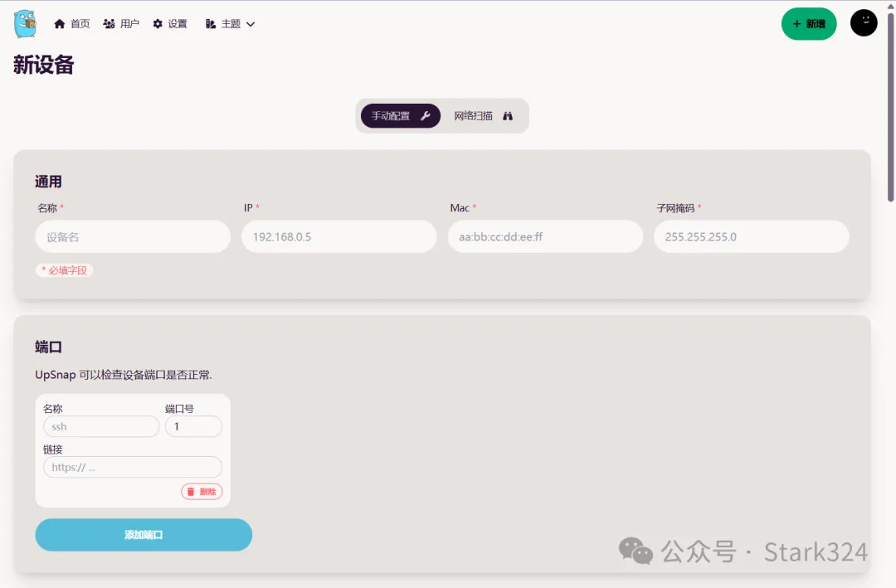Delete the port with 删除 button
This screenshot has height=588, width=896.
pyautogui.click(x=202, y=492)
